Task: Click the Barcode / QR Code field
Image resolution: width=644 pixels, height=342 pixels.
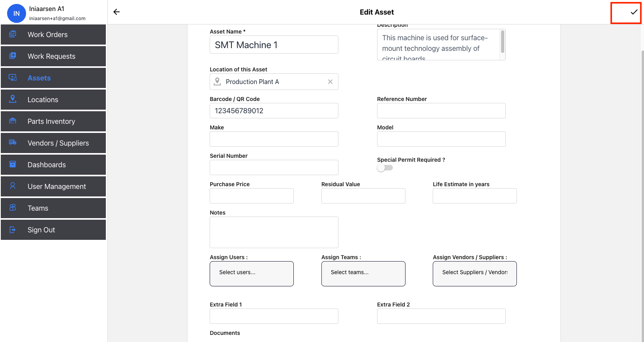Action: (274, 110)
